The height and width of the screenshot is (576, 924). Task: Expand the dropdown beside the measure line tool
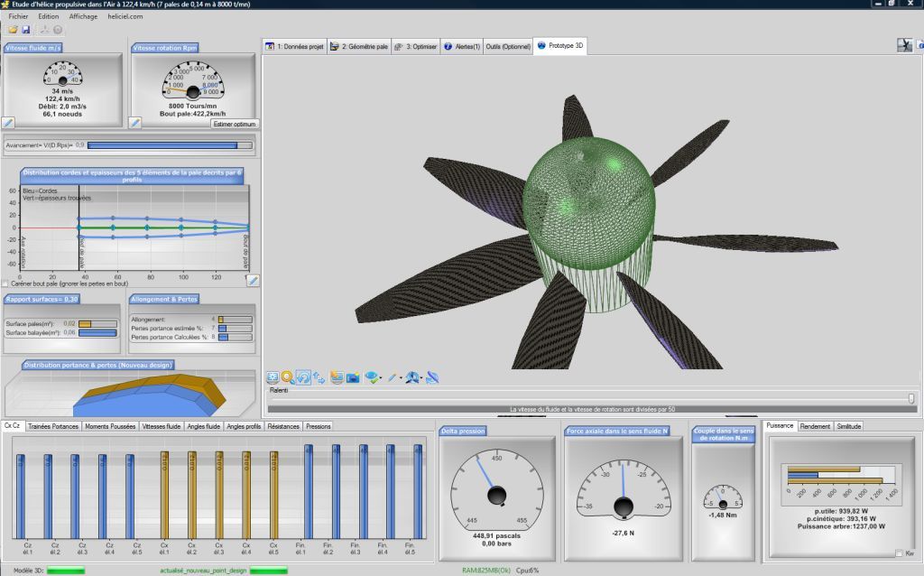click(400, 376)
